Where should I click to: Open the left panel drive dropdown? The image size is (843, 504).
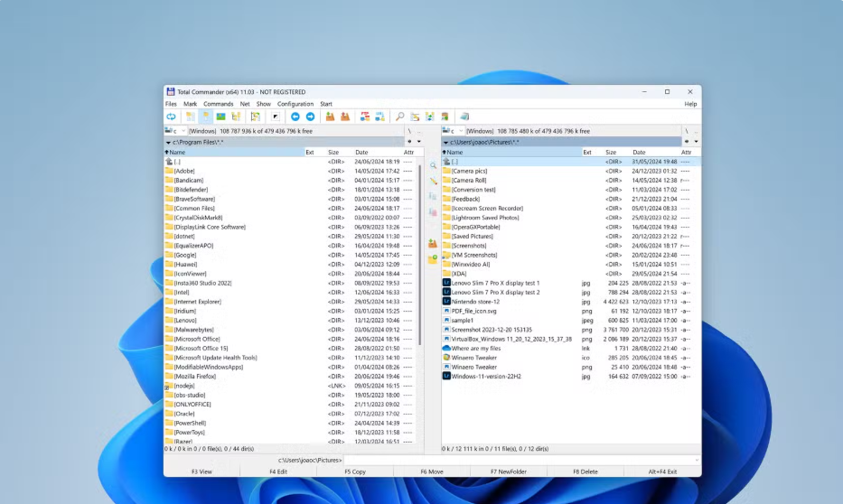tap(183, 131)
